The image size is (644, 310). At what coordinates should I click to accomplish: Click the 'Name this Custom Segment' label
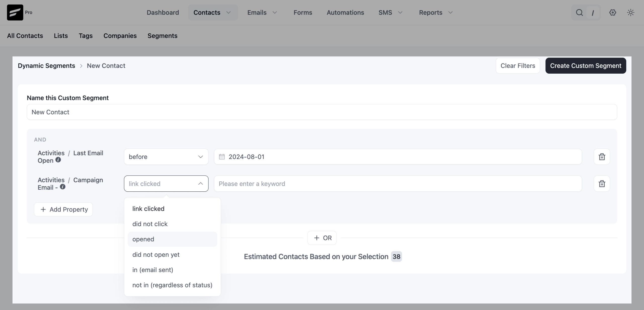point(68,98)
